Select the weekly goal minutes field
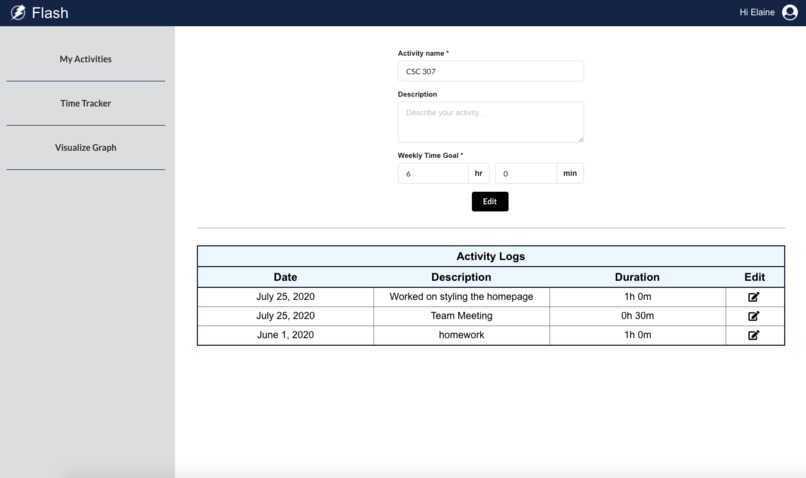The height and width of the screenshot is (478, 806). coord(525,174)
